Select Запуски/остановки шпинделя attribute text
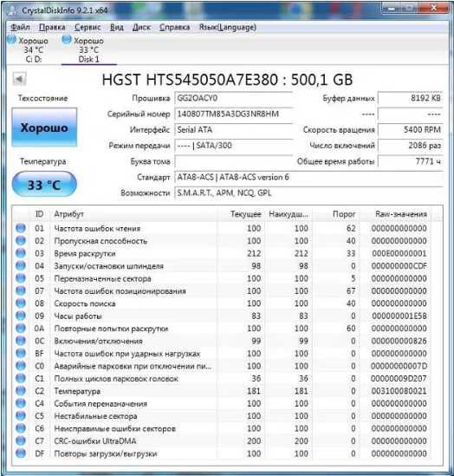Viewport: 454px width, 476px height. point(108,266)
